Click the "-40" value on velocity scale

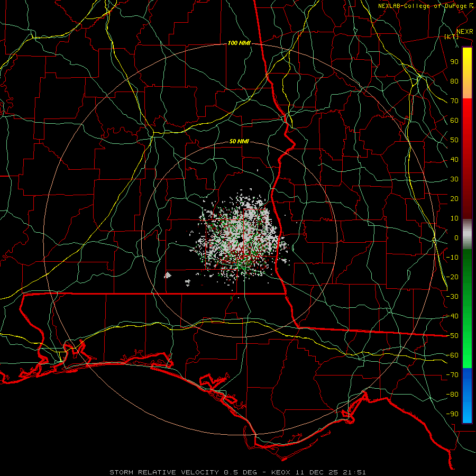pyautogui.click(x=452, y=316)
